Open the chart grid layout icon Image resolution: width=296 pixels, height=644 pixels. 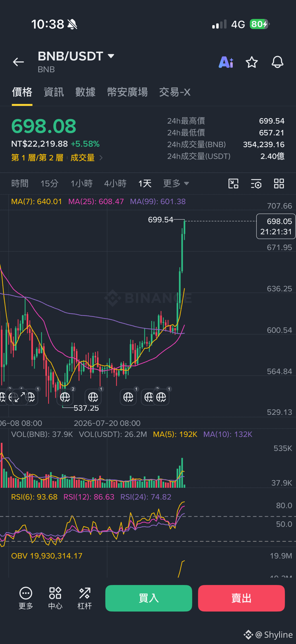(279, 184)
